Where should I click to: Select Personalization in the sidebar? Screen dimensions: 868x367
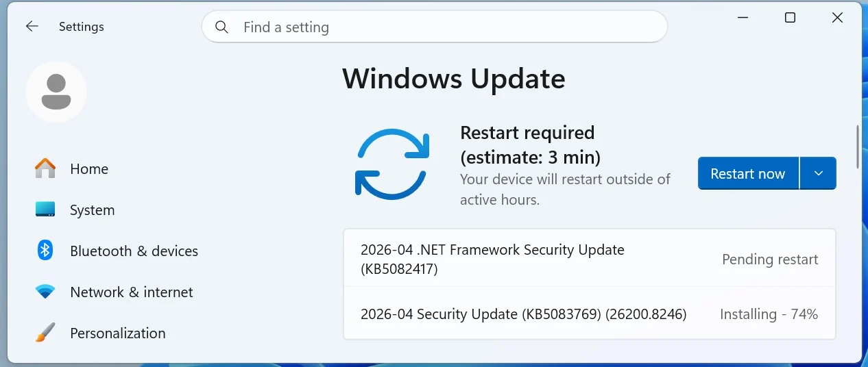pos(117,333)
